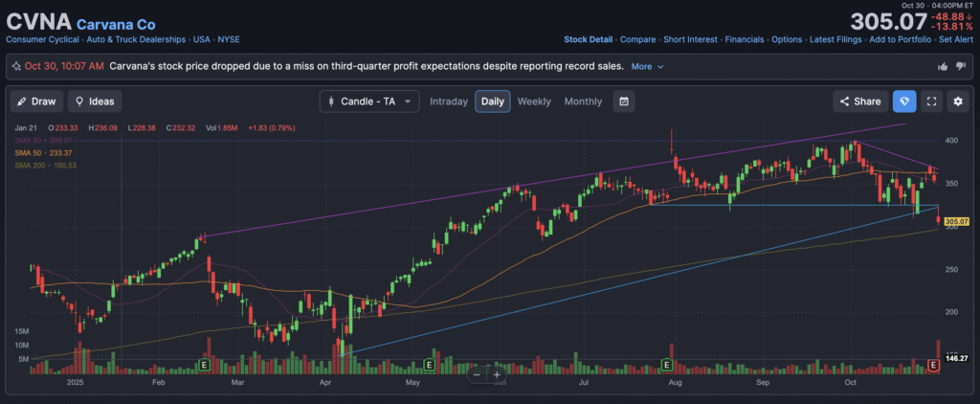This screenshot has height=404, width=980.
Task: Open the Short Interest link
Action: click(x=689, y=39)
